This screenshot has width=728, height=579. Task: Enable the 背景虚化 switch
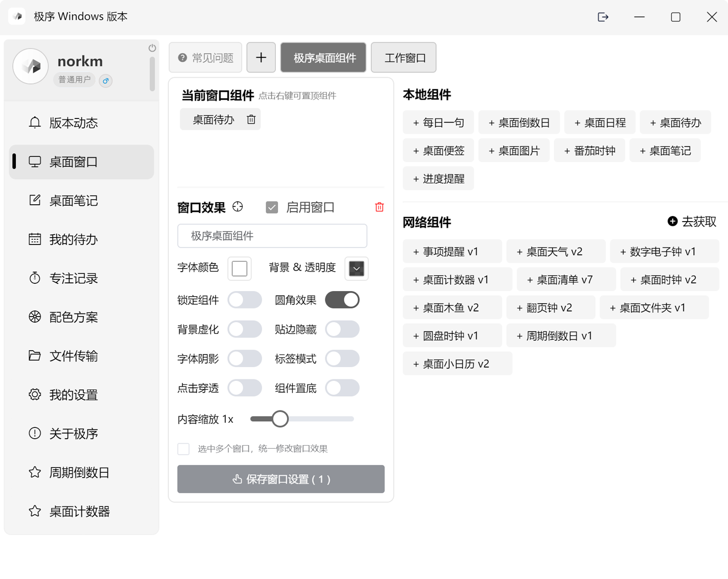(245, 329)
